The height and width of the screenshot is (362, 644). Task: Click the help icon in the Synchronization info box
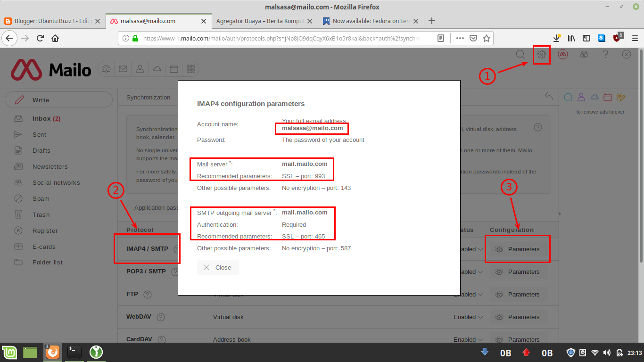tap(538, 127)
